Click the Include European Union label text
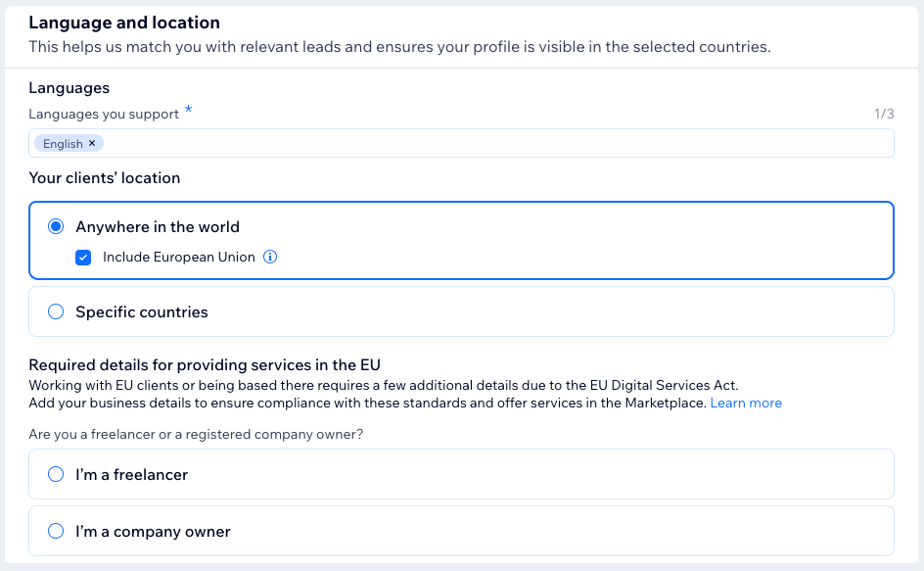Image resolution: width=924 pixels, height=571 pixels. tap(178, 258)
